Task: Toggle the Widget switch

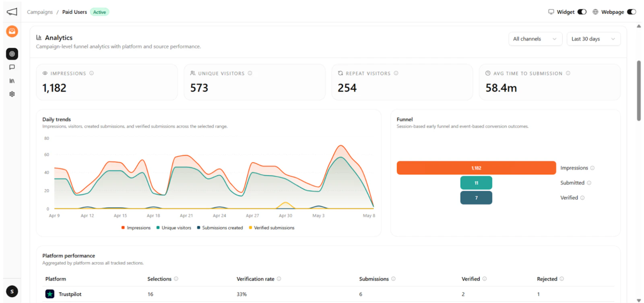Action: click(x=582, y=12)
